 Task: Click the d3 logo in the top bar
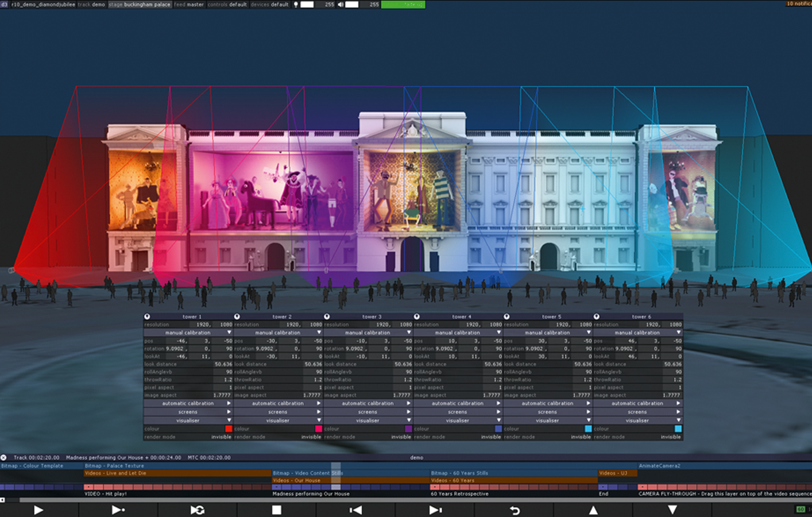pyautogui.click(x=5, y=4)
